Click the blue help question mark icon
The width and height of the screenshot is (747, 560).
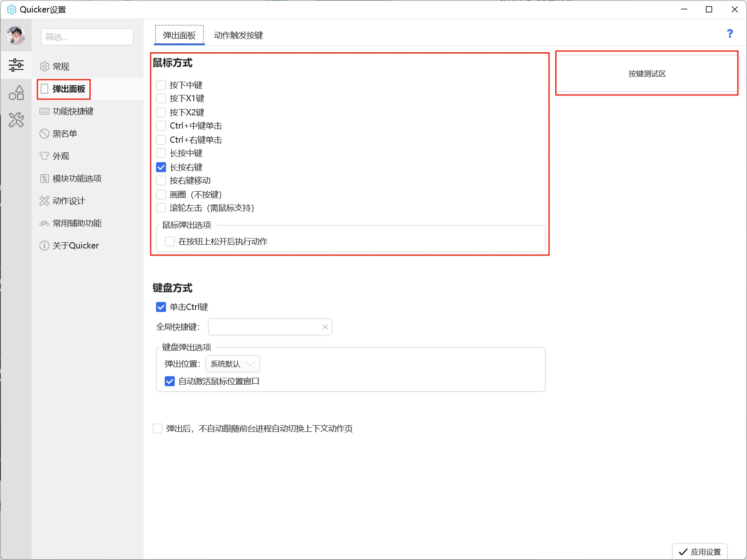tap(730, 34)
